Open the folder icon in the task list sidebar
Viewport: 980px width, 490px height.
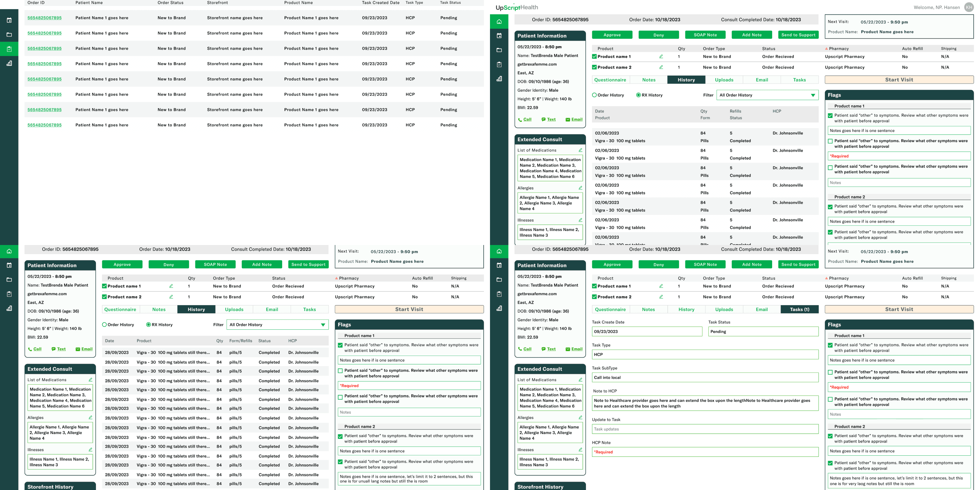(9, 35)
